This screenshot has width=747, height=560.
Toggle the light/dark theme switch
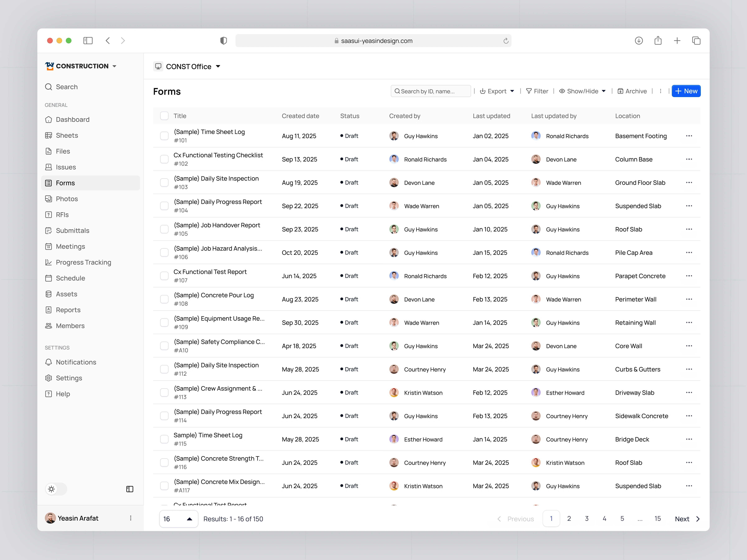56,489
